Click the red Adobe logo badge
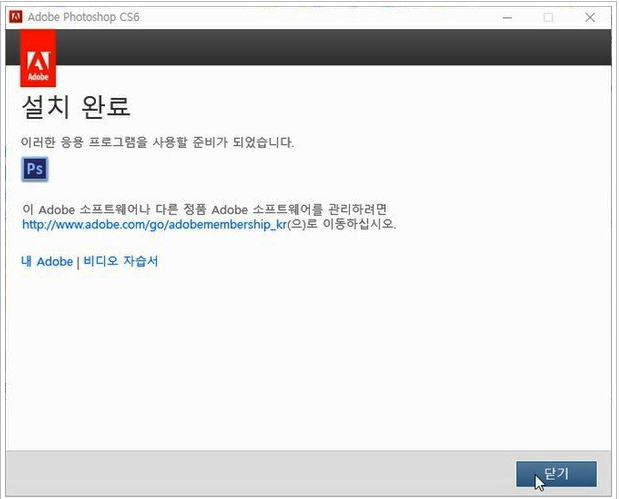 coord(38,58)
